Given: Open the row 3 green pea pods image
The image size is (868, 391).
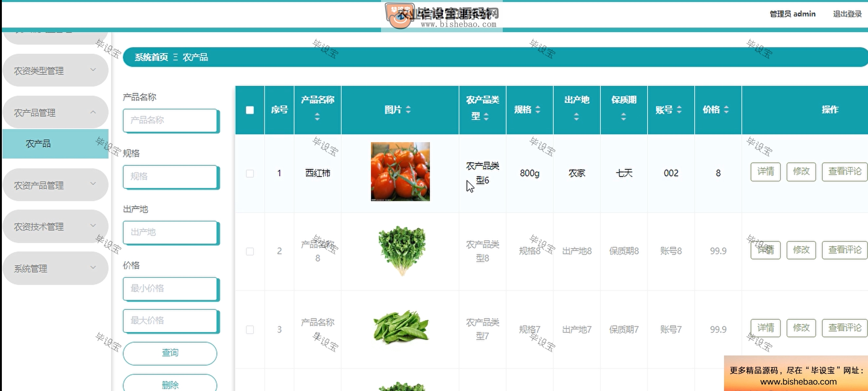Looking at the screenshot, I should (401, 327).
